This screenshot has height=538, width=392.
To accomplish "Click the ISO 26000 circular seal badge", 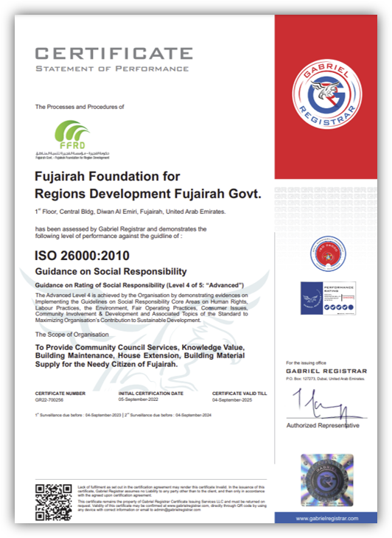I will pos(328,254).
